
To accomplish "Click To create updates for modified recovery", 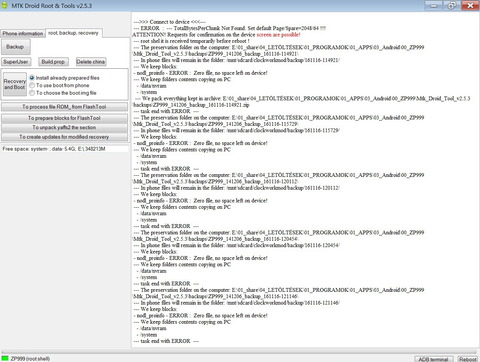I will pyautogui.click(x=64, y=137).
